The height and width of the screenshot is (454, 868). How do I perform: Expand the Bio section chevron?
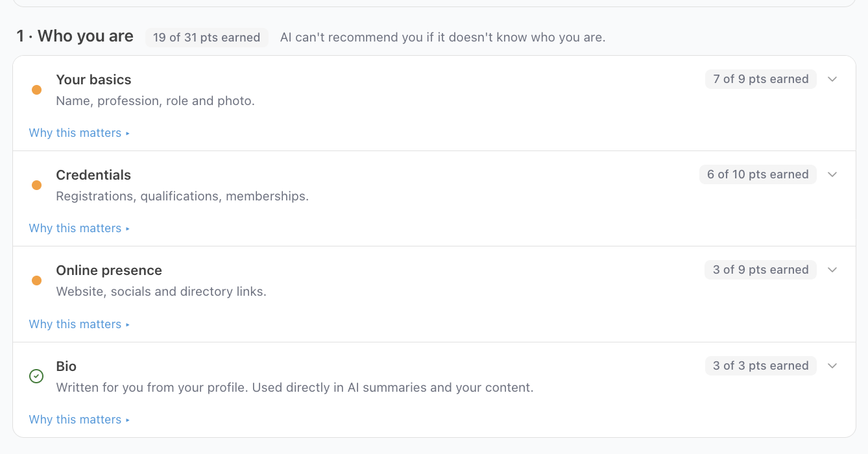[833, 366]
